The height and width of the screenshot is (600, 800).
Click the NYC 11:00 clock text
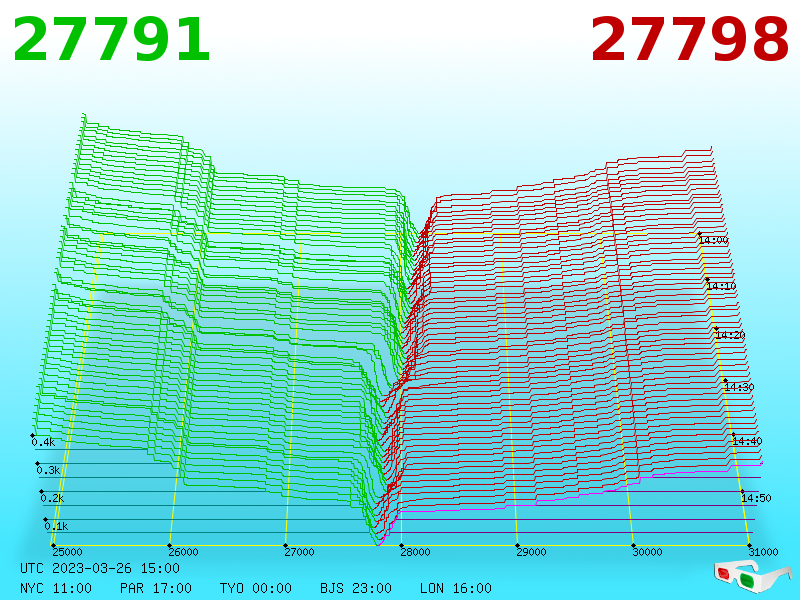click(56, 588)
